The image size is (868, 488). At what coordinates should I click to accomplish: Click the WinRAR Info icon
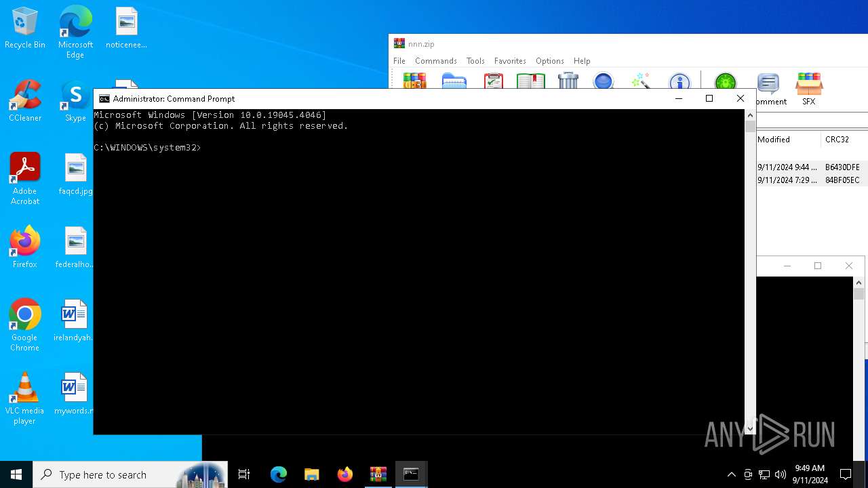(679, 81)
